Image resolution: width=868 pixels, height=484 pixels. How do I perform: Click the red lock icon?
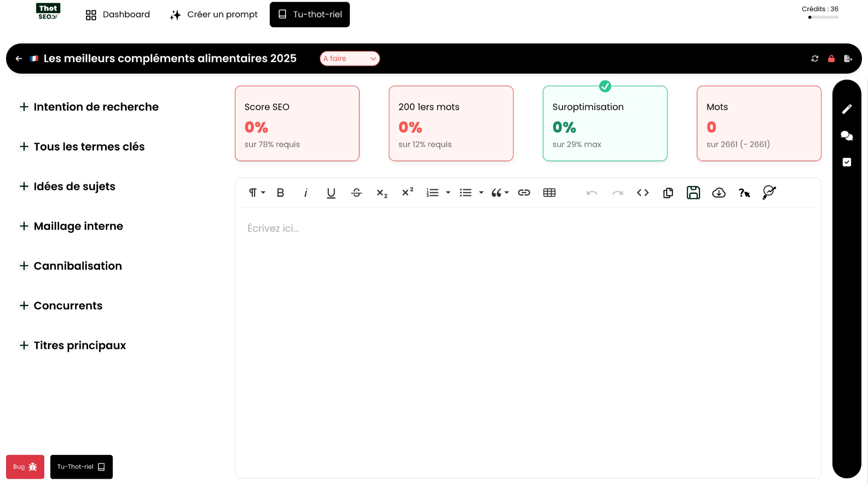[x=831, y=59]
